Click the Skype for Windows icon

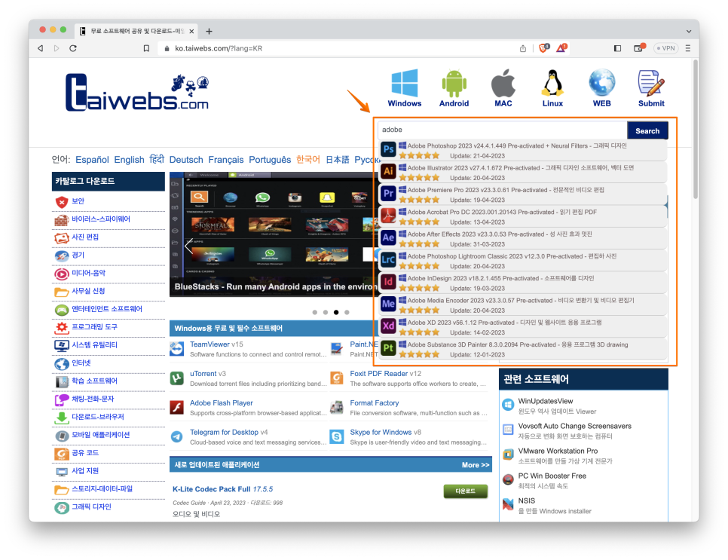point(337,437)
